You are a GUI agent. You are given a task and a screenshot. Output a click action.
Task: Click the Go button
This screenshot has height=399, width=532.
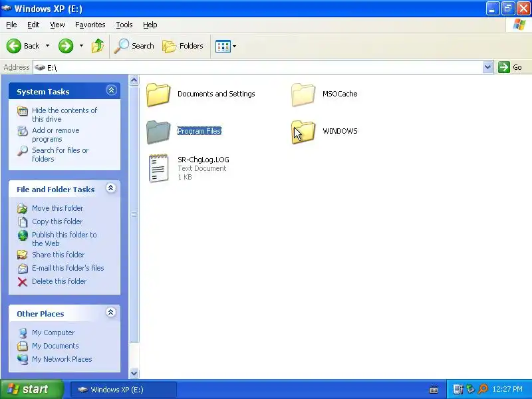point(510,67)
